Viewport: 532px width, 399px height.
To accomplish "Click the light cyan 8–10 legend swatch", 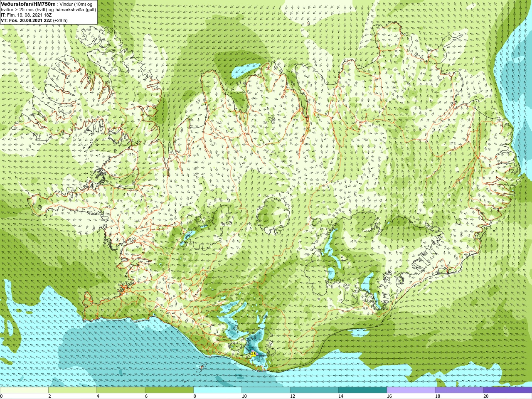I will (217, 390).
